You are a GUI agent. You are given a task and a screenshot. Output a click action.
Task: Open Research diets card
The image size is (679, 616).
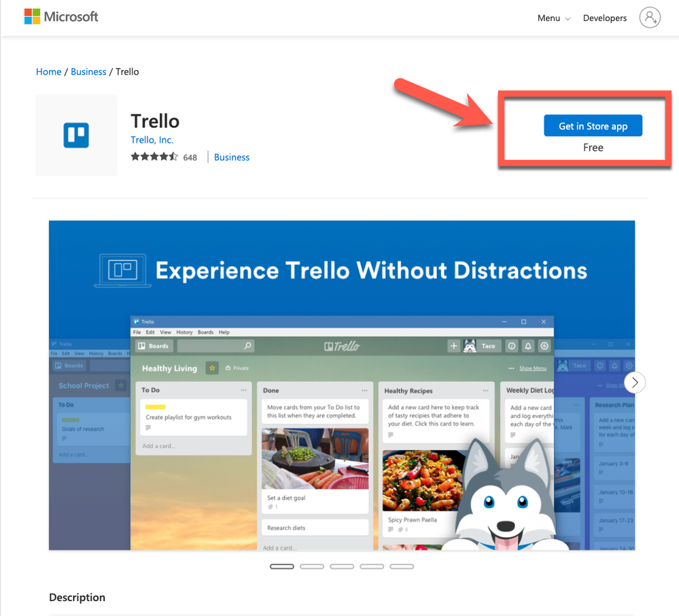click(315, 528)
